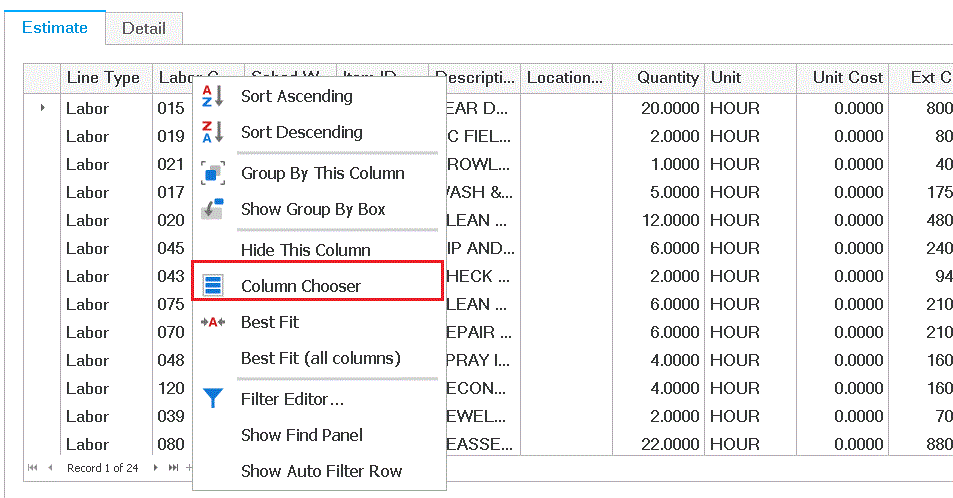The height and width of the screenshot is (498, 953).
Task: Click the Sort Descending Z-A icon
Action: point(213,133)
